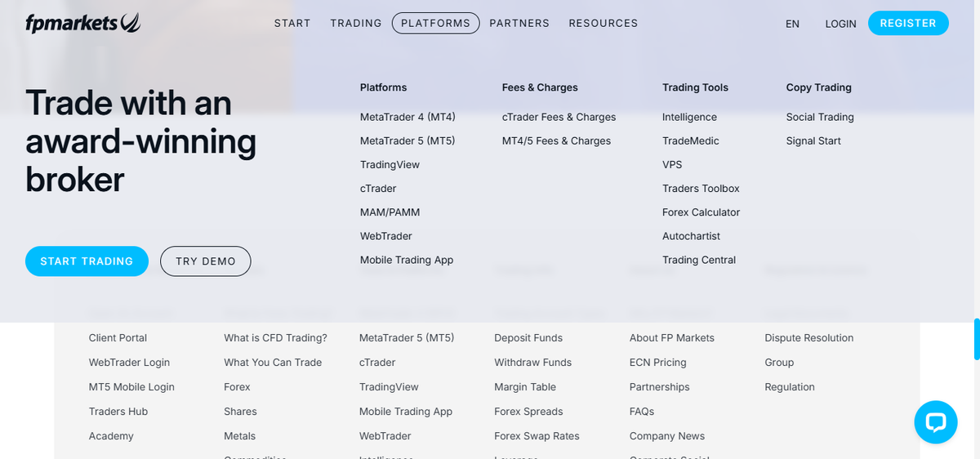Select WebTrader in Platforms submenu

(x=386, y=235)
